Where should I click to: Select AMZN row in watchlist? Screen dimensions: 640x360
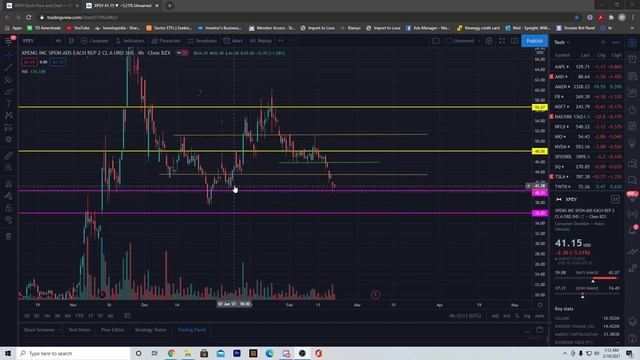(x=587, y=87)
